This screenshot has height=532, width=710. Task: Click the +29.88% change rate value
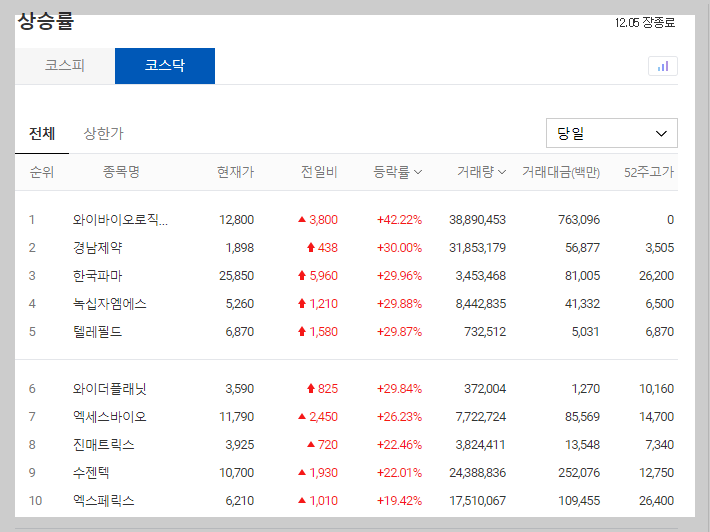[399, 304]
